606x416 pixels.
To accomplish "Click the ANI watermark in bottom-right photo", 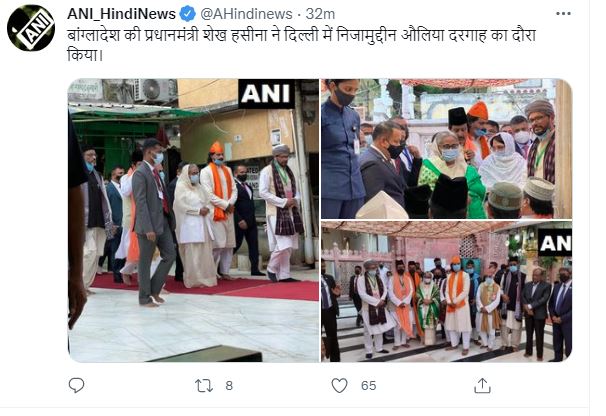I will tap(555, 242).
